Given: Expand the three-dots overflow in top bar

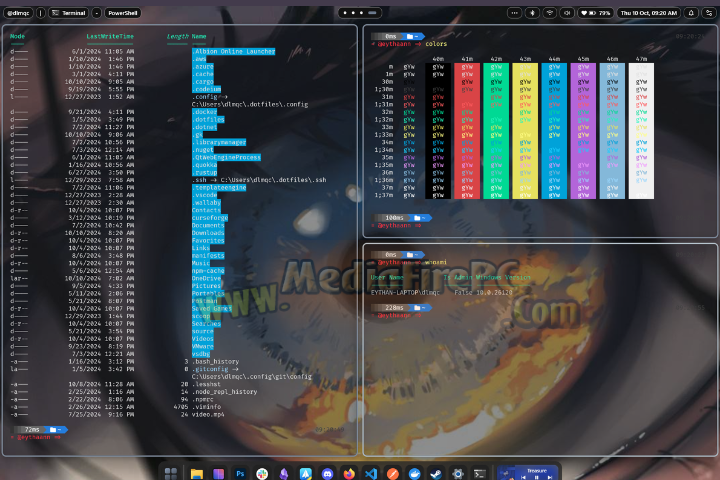Looking at the screenshot, I should click(515, 13).
